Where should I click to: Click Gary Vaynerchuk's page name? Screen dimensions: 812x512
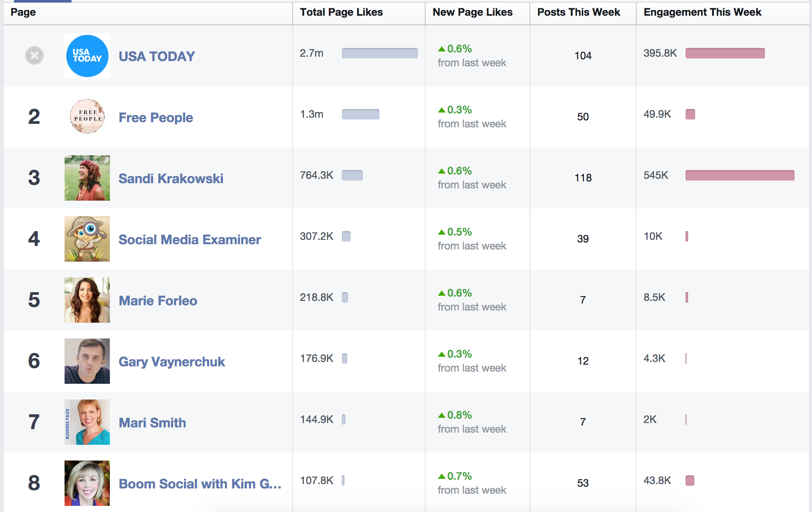[171, 361]
